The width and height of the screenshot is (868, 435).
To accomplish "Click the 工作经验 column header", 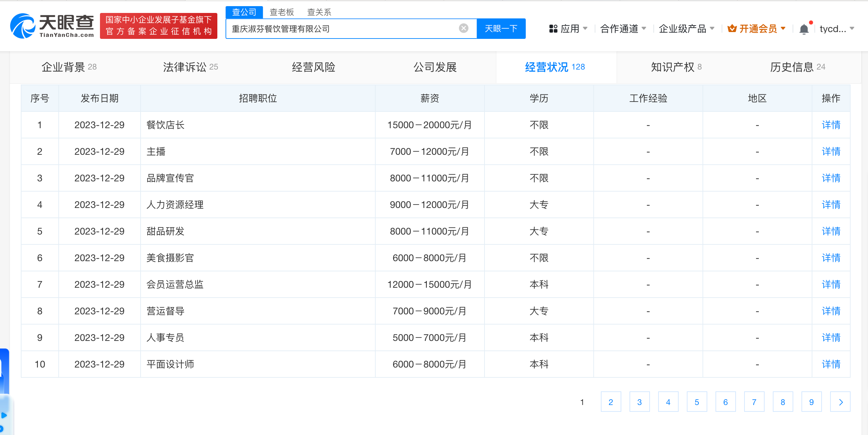I will pos(648,99).
